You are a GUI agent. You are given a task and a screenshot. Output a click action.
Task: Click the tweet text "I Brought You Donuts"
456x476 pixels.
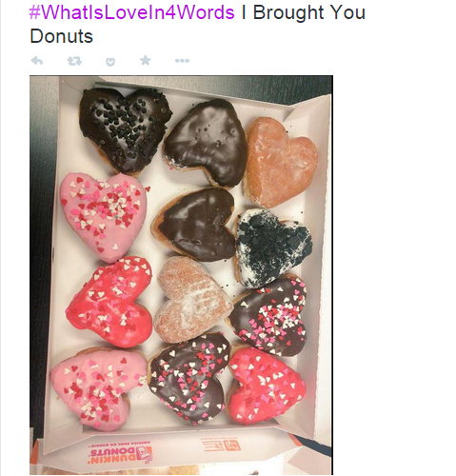pyautogui.click(x=197, y=25)
